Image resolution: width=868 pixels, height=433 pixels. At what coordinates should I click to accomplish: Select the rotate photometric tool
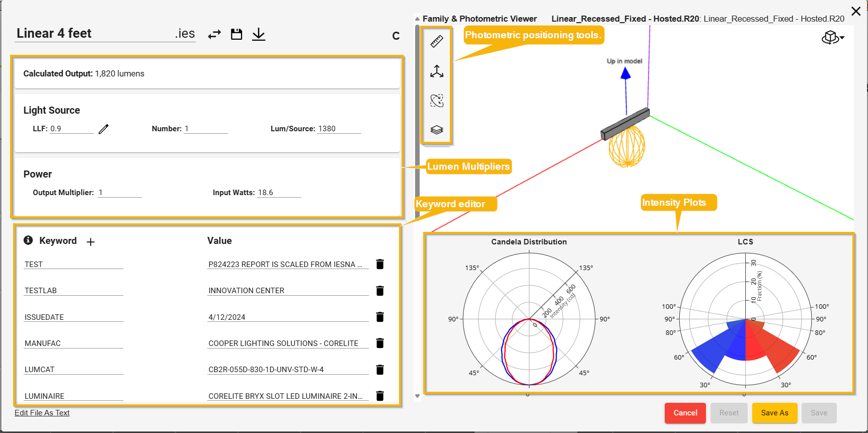pyautogui.click(x=437, y=101)
